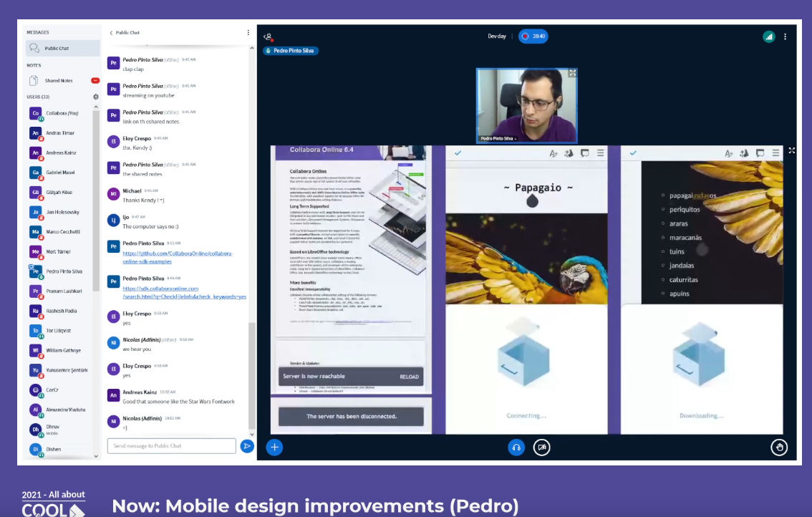
Task: Toggle the user list panel icon
Action: (269, 37)
